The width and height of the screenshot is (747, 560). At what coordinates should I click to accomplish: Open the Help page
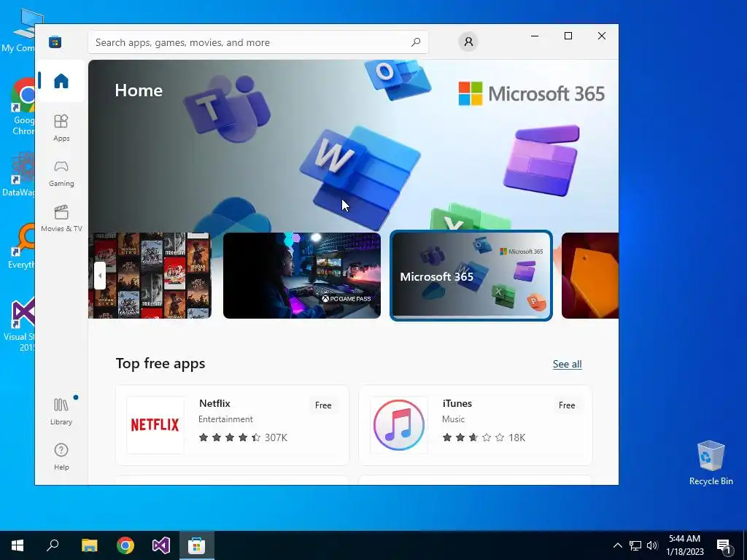(61, 456)
